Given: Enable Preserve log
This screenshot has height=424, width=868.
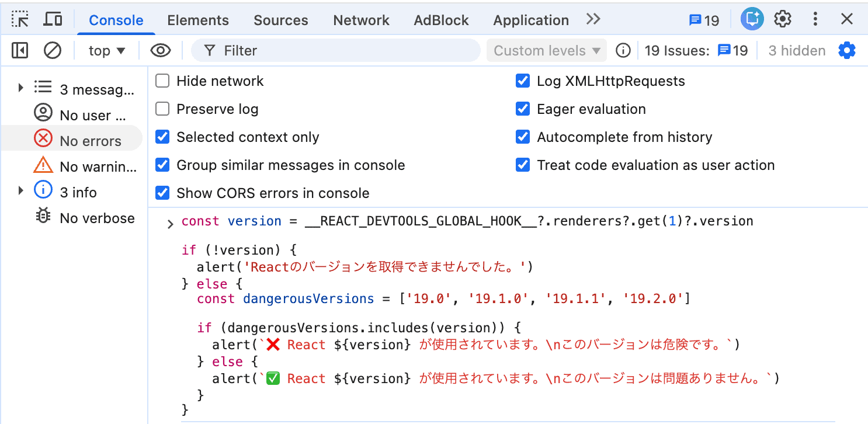Looking at the screenshot, I should coord(162,109).
